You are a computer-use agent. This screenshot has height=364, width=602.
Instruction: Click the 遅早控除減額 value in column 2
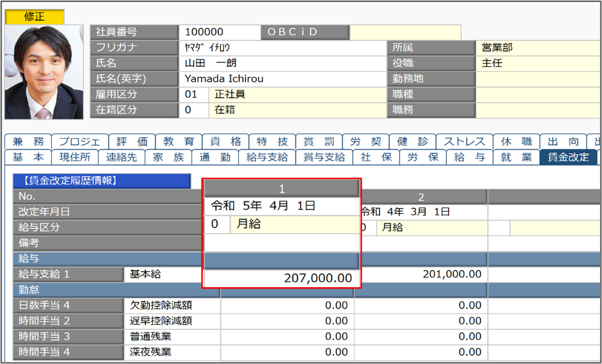(421, 321)
